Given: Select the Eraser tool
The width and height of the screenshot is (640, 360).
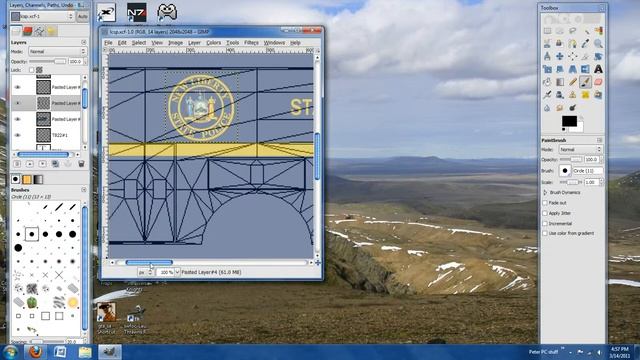Looking at the screenshot, I should (598, 82).
